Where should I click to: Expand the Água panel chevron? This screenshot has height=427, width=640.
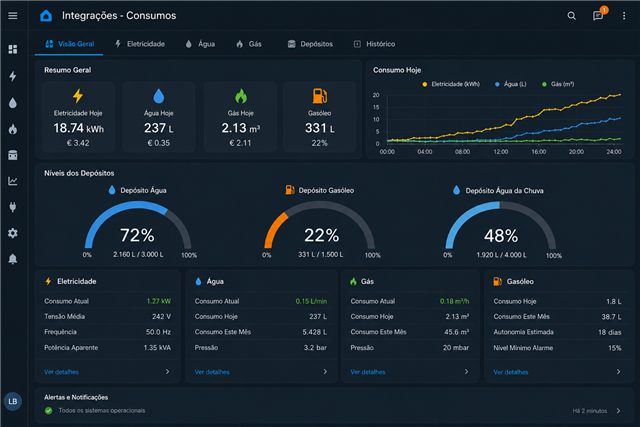click(325, 371)
